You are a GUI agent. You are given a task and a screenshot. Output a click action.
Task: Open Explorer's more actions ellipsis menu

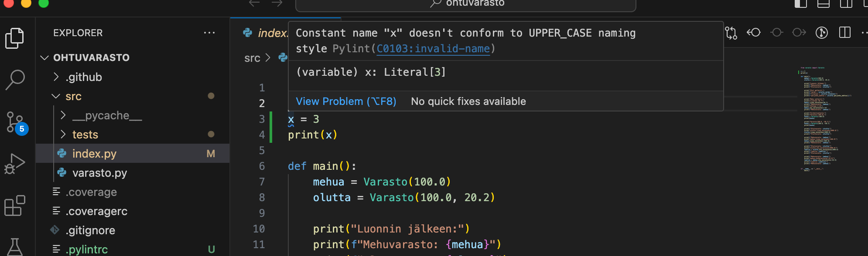[209, 33]
